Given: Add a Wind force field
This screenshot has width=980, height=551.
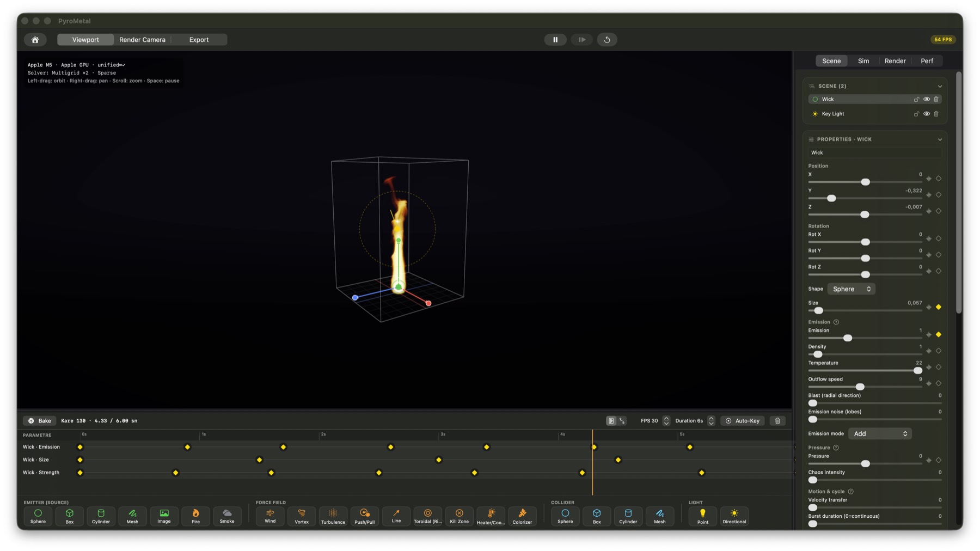Looking at the screenshot, I should coord(270,516).
